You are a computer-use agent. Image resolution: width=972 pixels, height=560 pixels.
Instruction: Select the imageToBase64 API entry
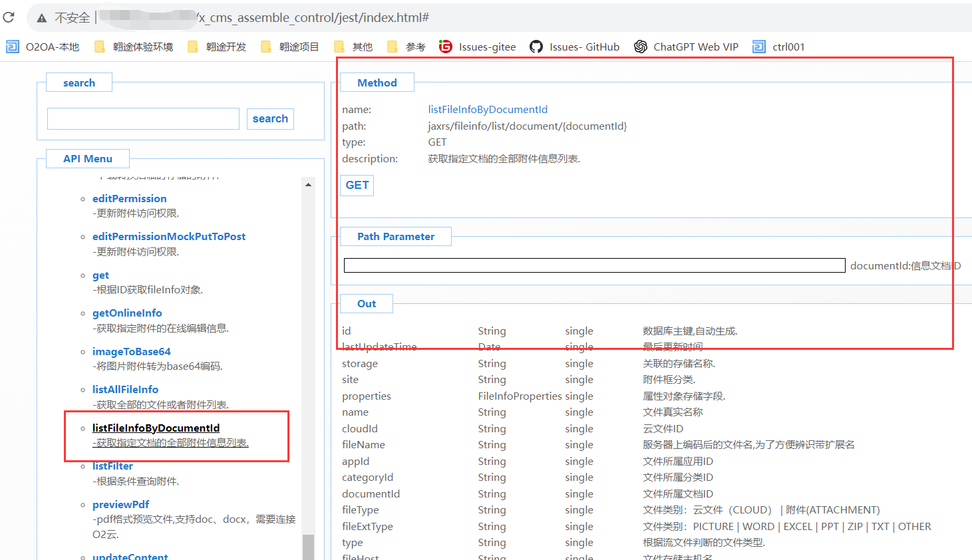pyautogui.click(x=132, y=352)
